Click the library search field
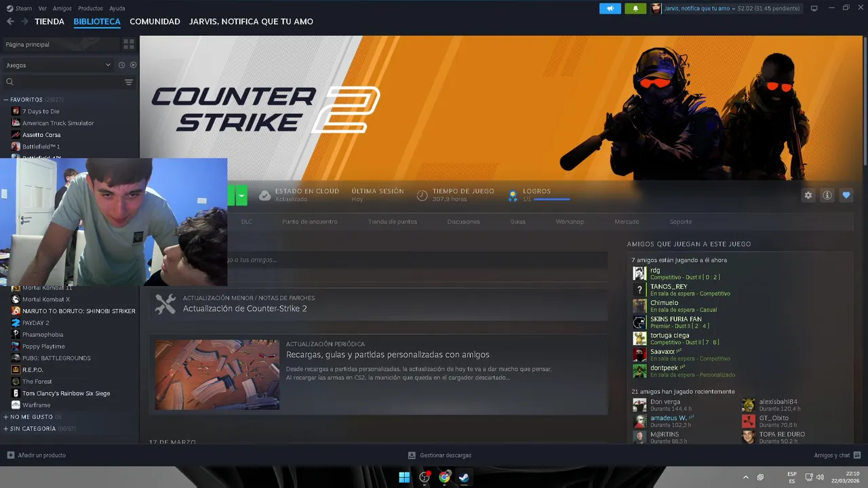 pyautogui.click(x=68, y=82)
